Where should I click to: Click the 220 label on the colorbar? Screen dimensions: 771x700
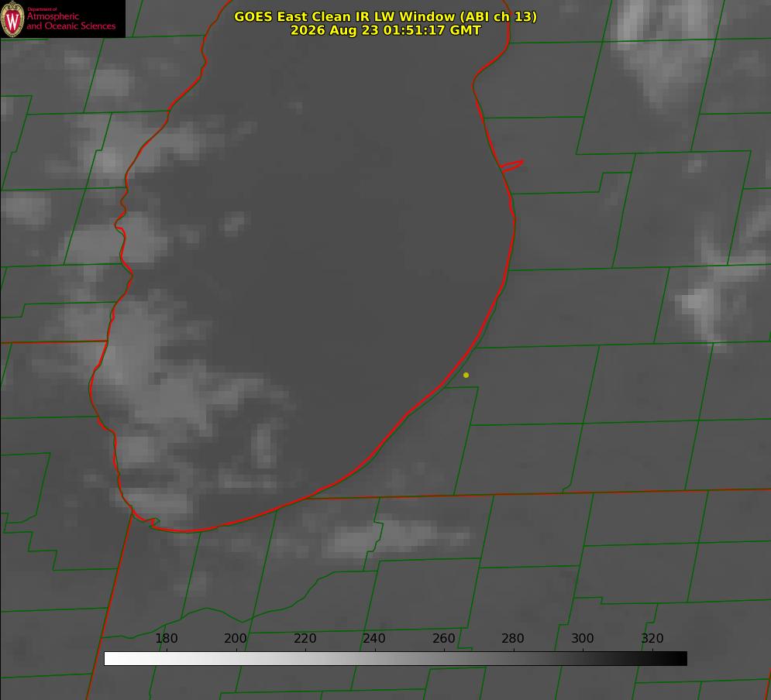[x=305, y=638]
